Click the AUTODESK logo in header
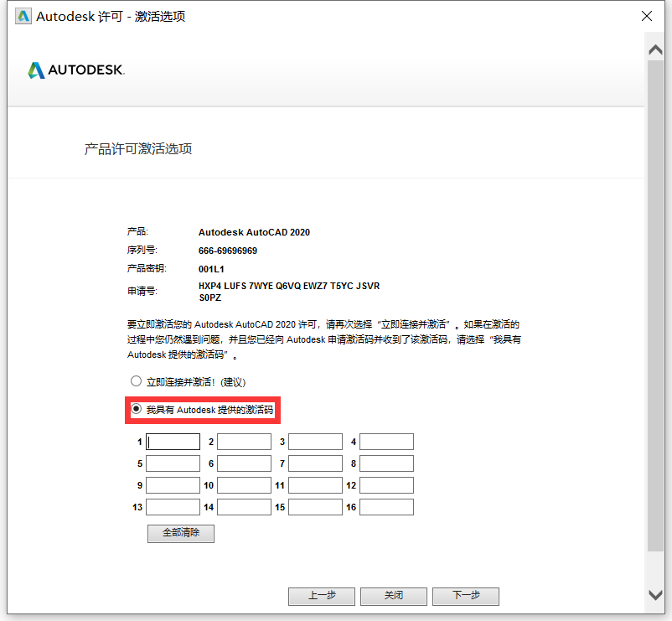This screenshot has width=672, height=621. pos(76,70)
